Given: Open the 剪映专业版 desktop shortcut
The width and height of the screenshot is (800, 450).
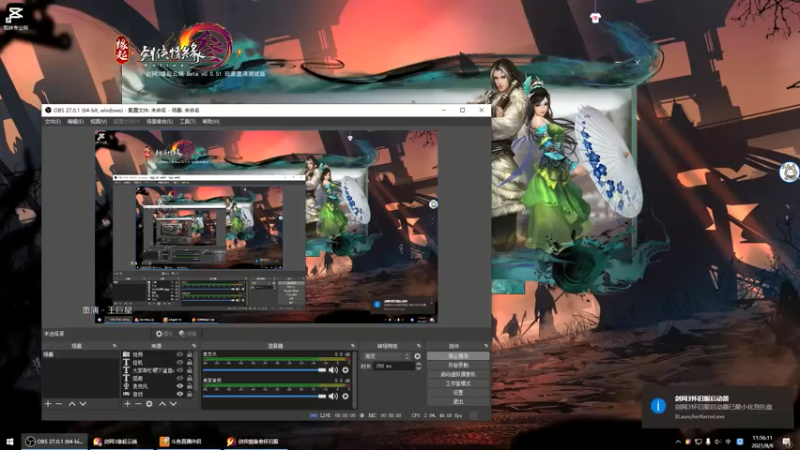Looking at the screenshot, I should pos(15,18).
